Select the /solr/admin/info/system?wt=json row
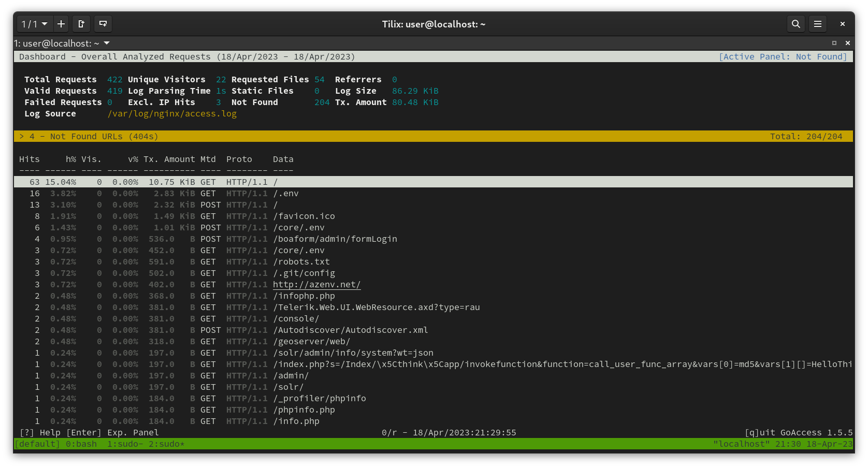868x468 pixels. pyautogui.click(x=433, y=353)
